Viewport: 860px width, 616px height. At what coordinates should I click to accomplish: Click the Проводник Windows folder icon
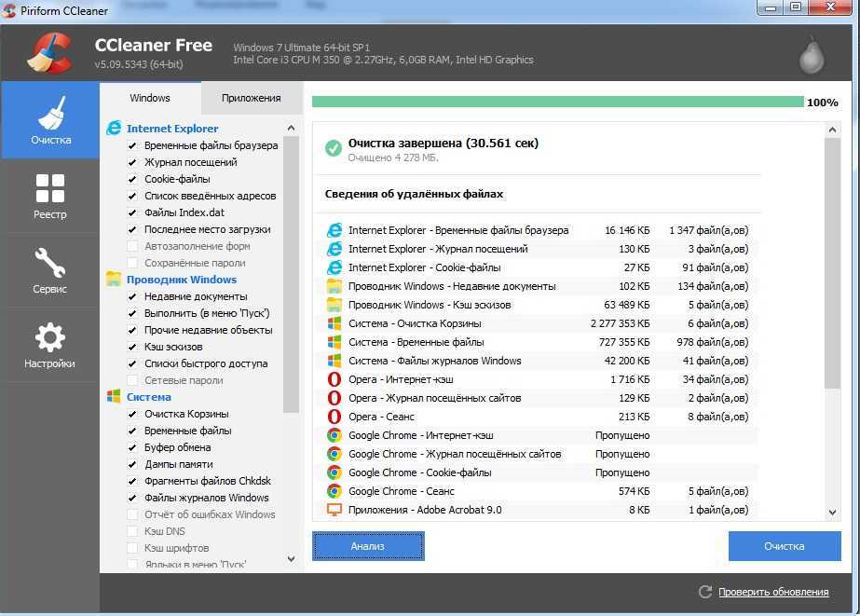pos(114,280)
